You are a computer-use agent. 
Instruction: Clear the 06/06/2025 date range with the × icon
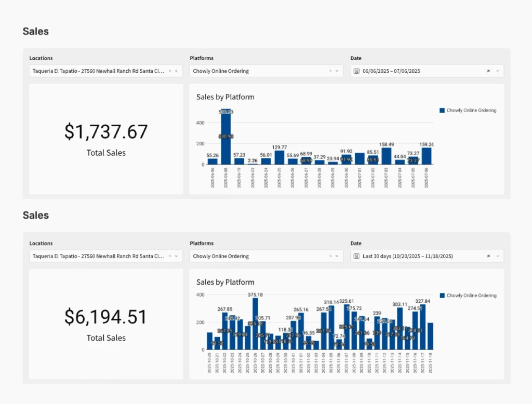coord(488,71)
